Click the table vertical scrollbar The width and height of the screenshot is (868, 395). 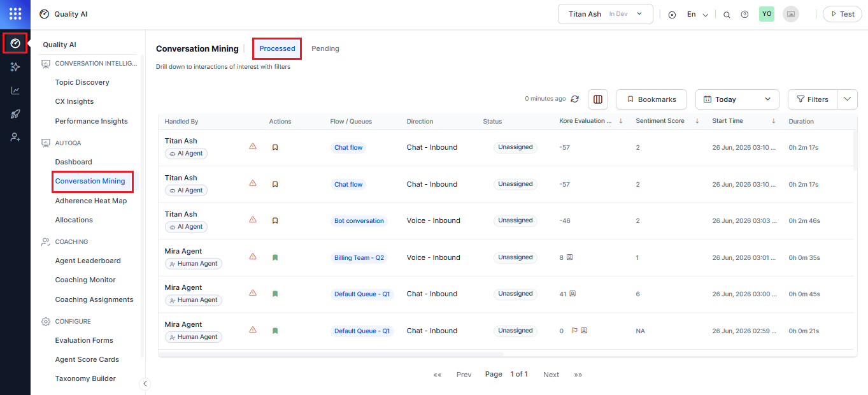tap(855, 150)
